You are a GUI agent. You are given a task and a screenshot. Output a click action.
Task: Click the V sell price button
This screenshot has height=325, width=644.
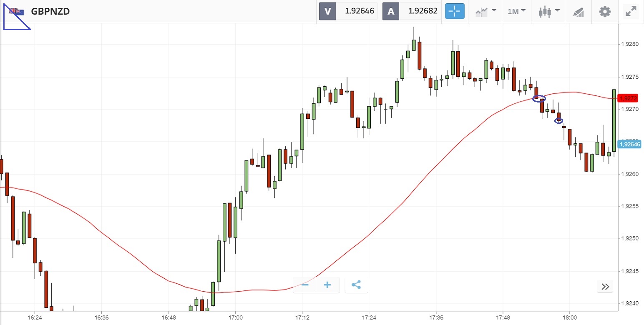click(x=327, y=11)
